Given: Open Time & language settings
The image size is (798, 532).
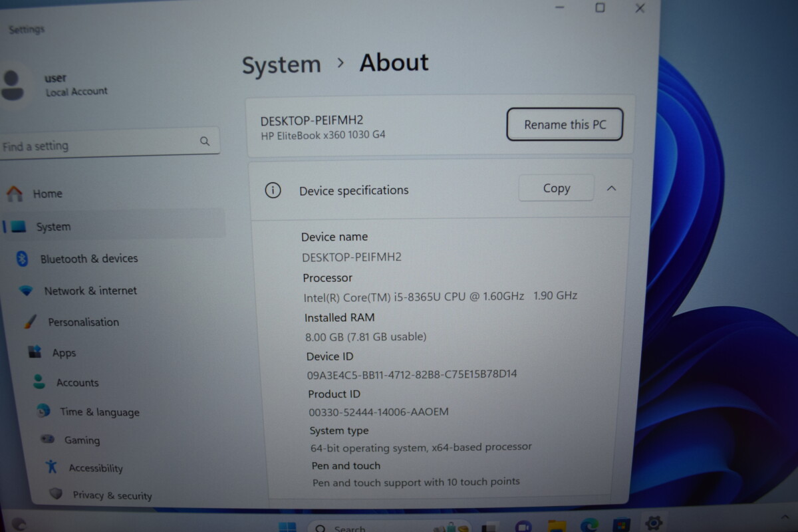Looking at the screenshot, I should tap(100, 412).
